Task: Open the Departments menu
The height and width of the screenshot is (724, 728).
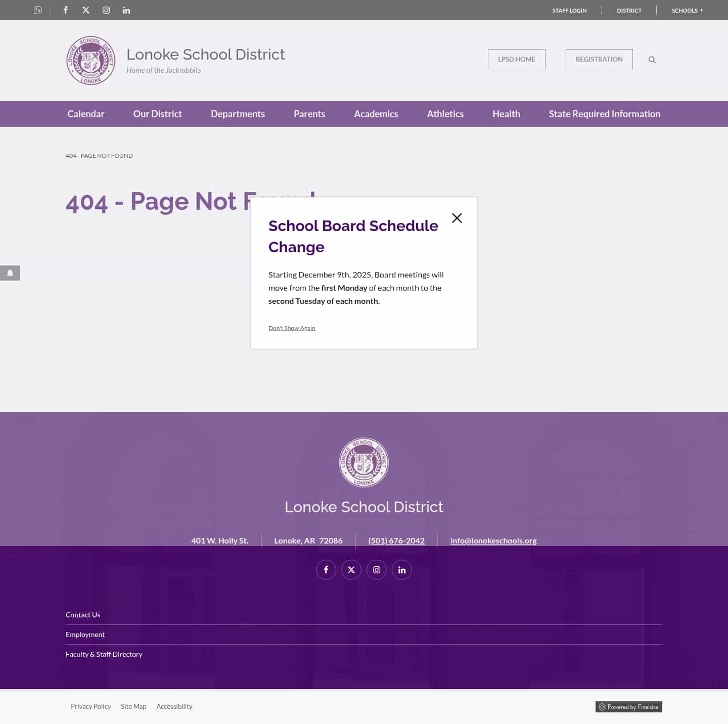Action: coord(238,114)
